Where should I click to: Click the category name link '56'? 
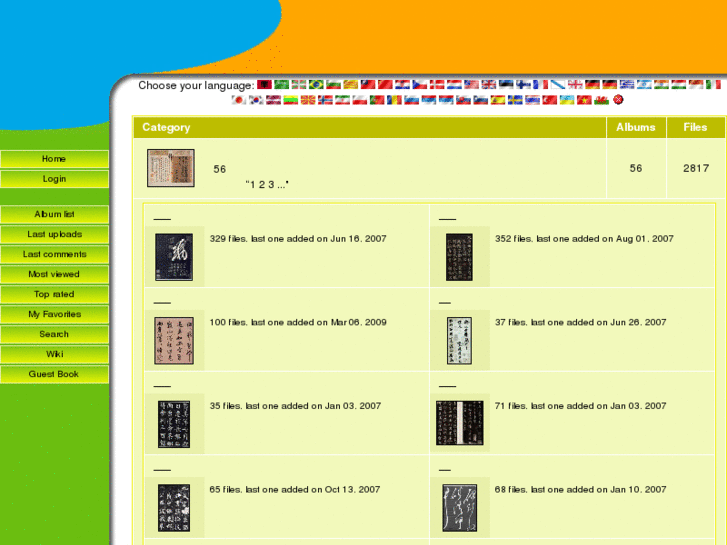(220, 169)
